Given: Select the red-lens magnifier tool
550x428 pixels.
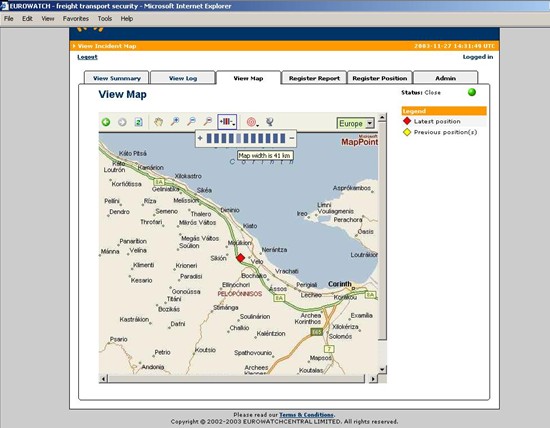Looking at the screenshot, I should (208, 122).
